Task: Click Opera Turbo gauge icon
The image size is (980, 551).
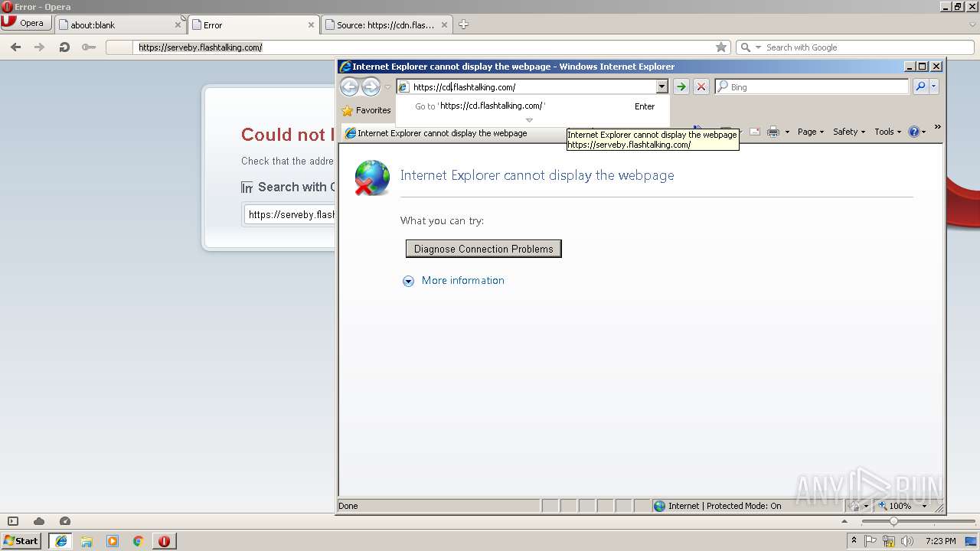Action: click(x=65, y=521)
